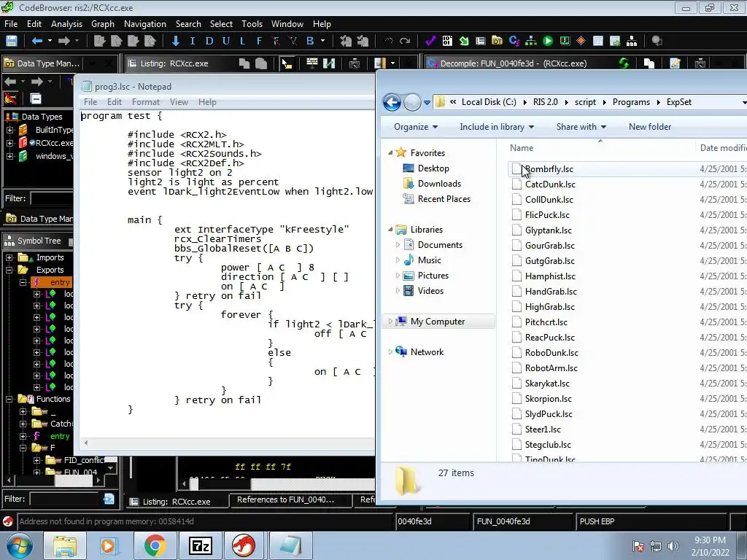Expand the windows_v archive node in Data Types

pyautogui.click(x=9, y=156)
